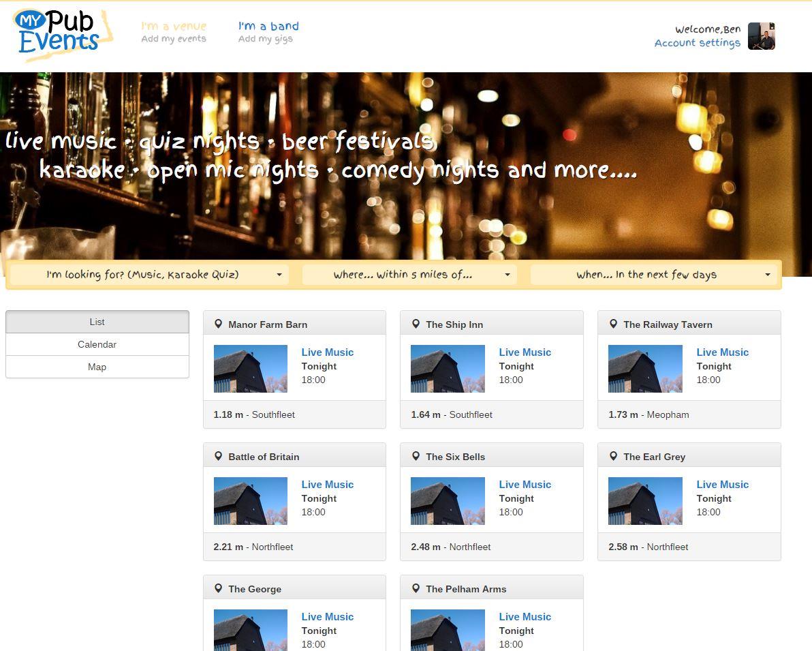Click The Earl Grey venue title

[654, 457]
